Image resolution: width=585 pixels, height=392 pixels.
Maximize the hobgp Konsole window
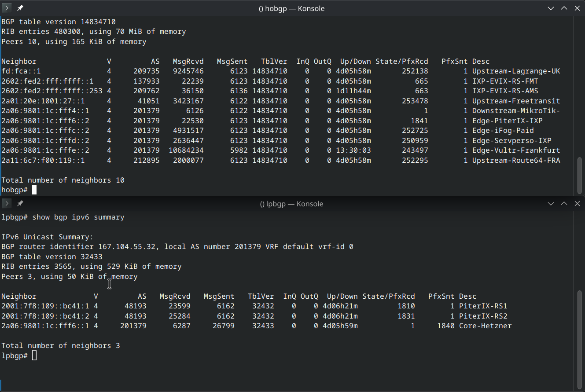coord(564,8)
